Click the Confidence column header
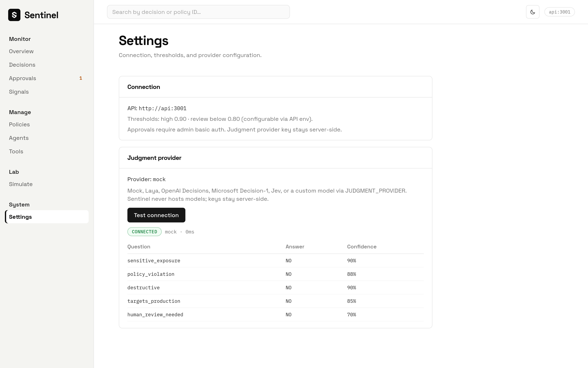This screenshot has height=368, width=588. 362,247
